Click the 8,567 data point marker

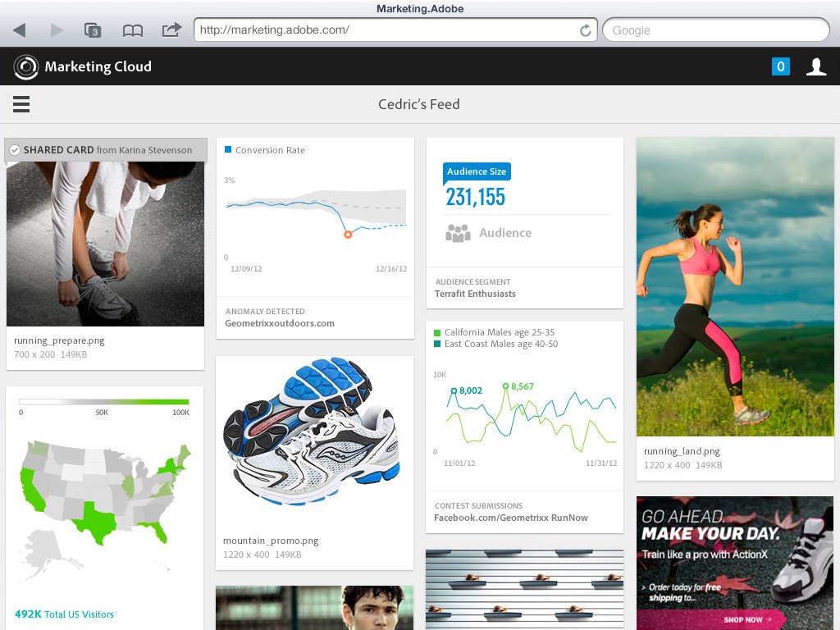pos(505,386)
